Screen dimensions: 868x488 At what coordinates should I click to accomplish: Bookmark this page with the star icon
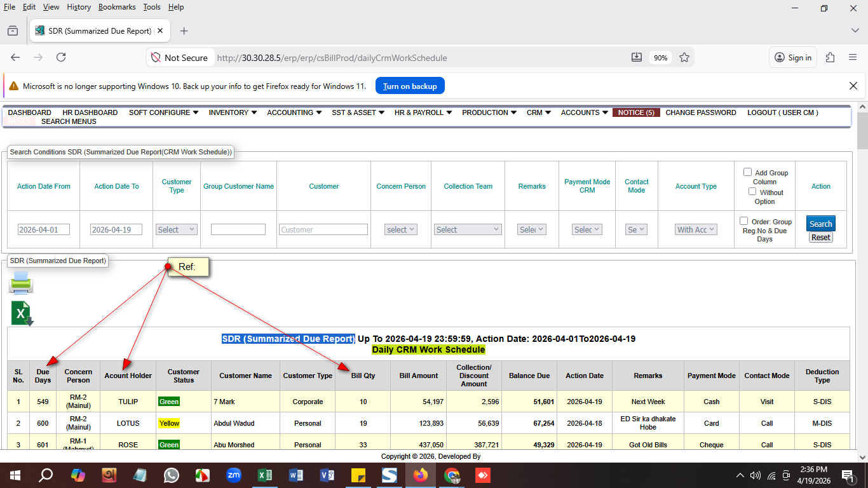point(684,57)
